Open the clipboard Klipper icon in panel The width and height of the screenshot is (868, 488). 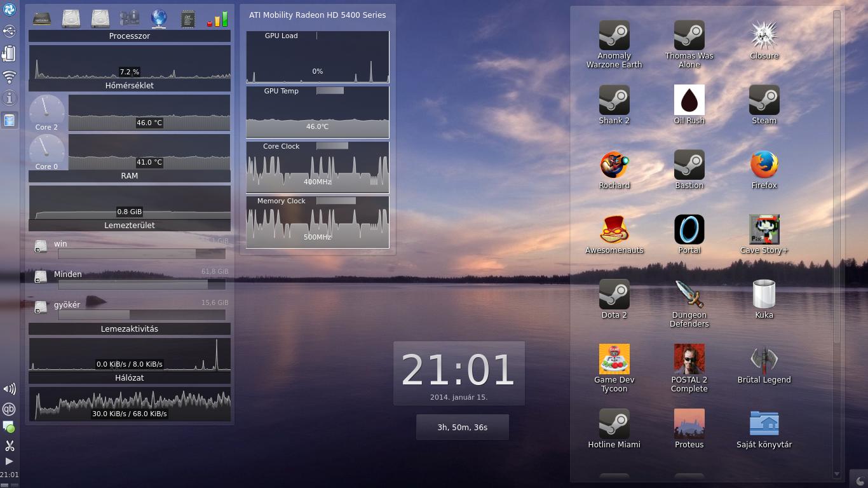pyautogui.click(x=9, y=119)
